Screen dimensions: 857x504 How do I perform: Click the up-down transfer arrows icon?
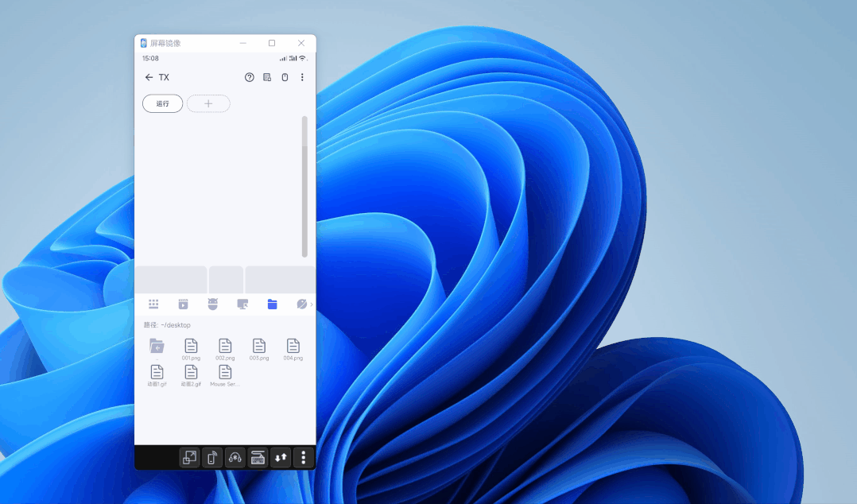click(x=281, y=458)
